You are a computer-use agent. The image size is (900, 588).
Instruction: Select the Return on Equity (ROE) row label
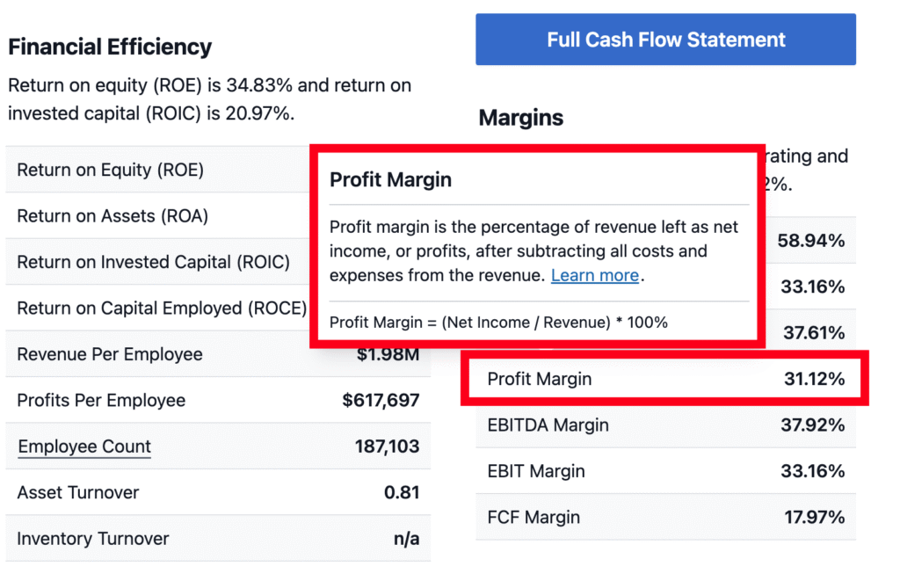click(x=110, y=170)
